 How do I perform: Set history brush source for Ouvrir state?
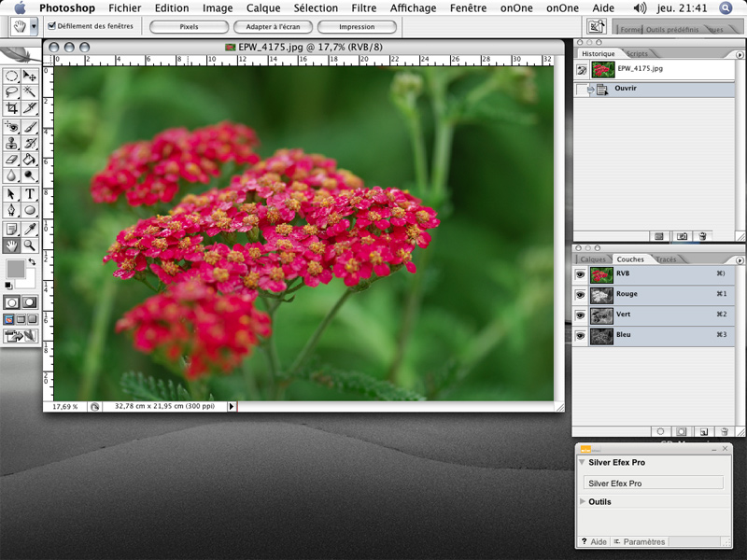[x=582, y=89]
